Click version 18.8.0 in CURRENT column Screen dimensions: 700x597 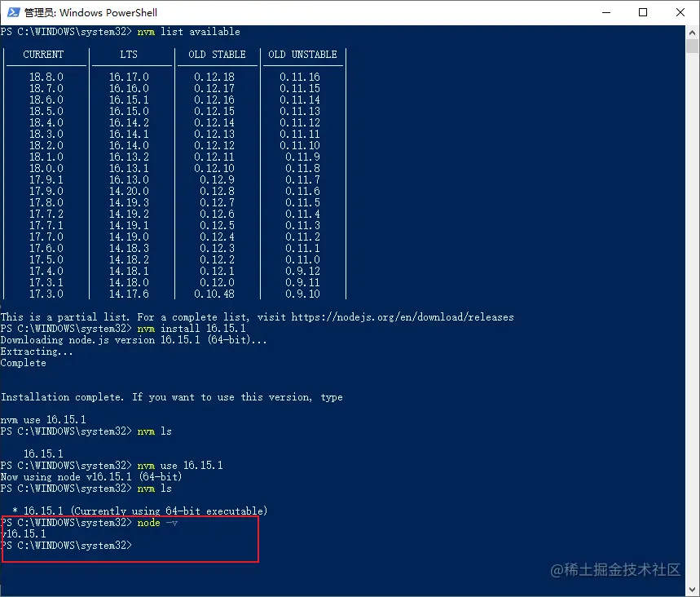click(46, 77)
